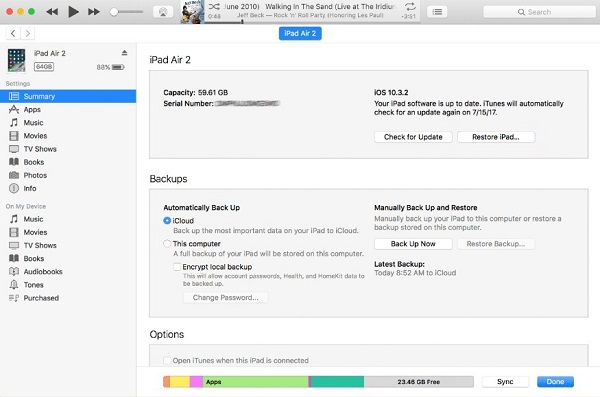This screenshot has height=397, width=600.
Task: Adjust the volume slider knob
Action: click(x=114, y=12)
